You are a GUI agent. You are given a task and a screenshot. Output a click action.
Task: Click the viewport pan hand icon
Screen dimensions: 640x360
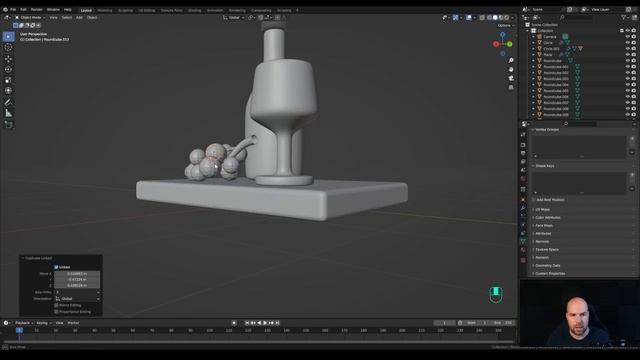pos(511,69)
